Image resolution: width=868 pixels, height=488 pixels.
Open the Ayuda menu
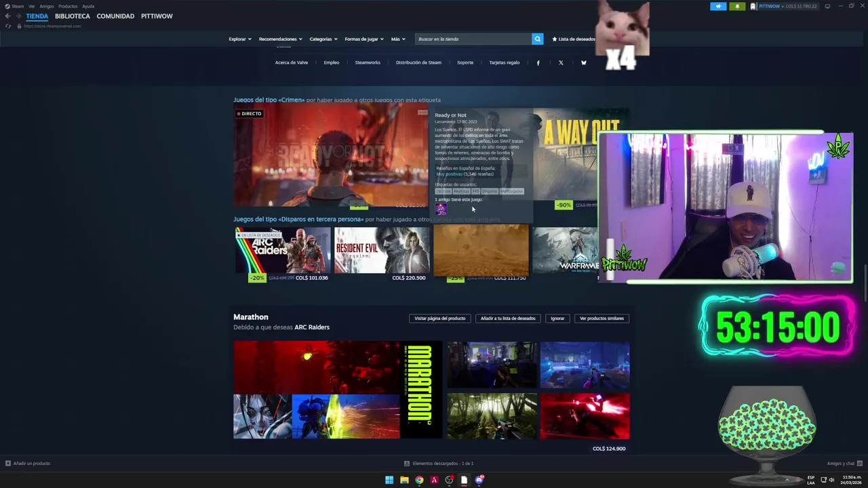88,6
